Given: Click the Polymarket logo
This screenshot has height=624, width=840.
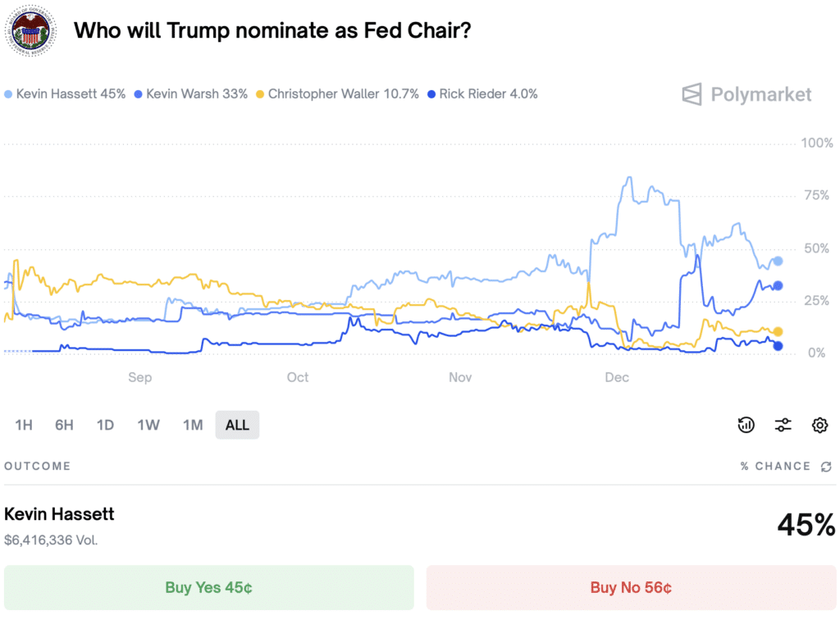Looking at the screenshot, I should click(x=746, y=94).
